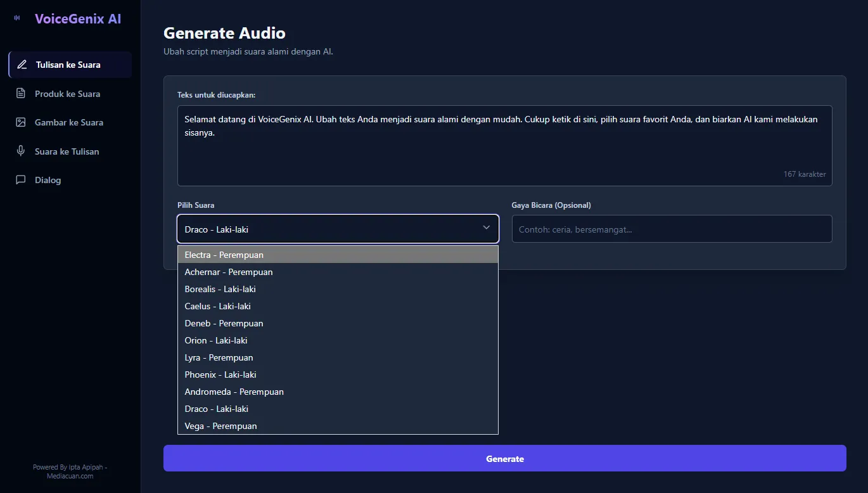Collapse the Pilih Suara dropdown chevron
868x493 pixels.
(486, 228)
